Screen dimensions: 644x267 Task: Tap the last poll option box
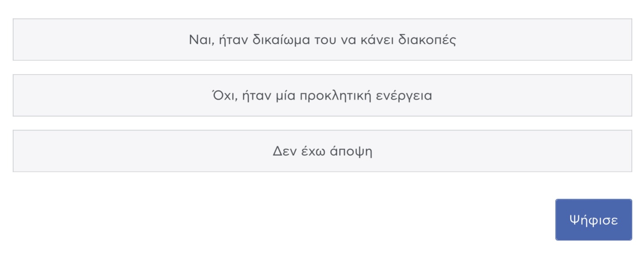tap(322, 151)
